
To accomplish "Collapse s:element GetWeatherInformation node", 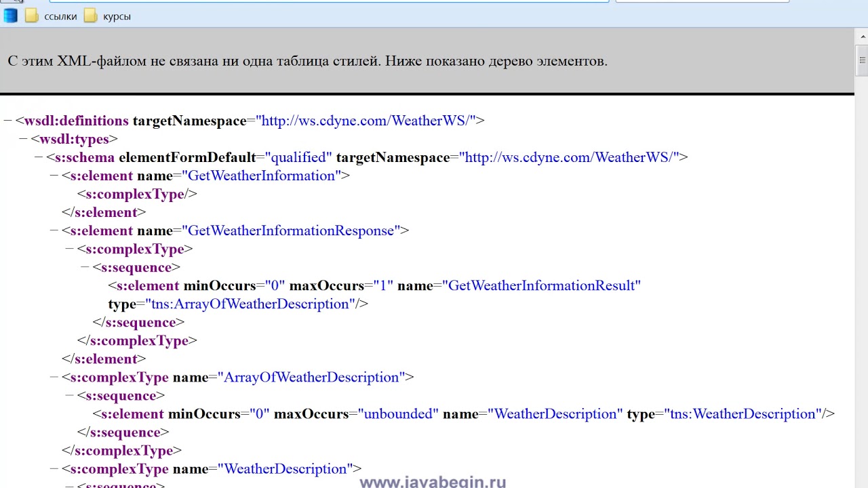I will [x=55, y=176].
